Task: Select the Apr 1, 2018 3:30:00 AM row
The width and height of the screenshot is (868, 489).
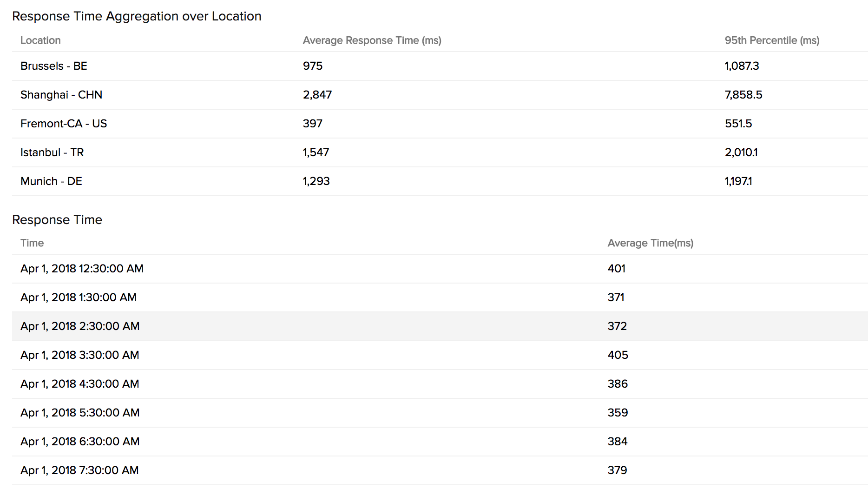Action: tap(80, 355)
